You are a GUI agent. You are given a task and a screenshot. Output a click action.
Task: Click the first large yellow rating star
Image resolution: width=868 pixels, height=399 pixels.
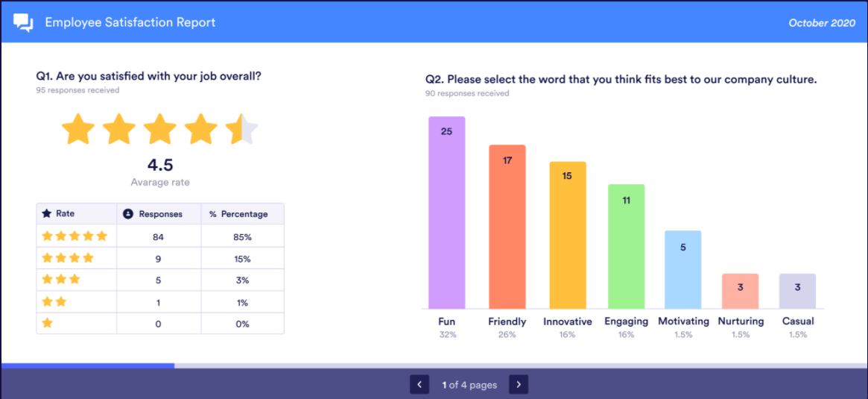(78, 130)
